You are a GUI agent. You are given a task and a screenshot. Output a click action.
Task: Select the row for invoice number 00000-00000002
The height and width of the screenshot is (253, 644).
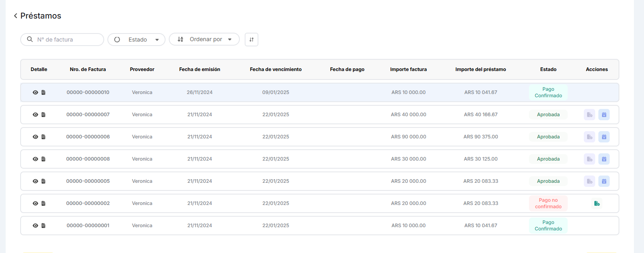click(x=88, y=203)
